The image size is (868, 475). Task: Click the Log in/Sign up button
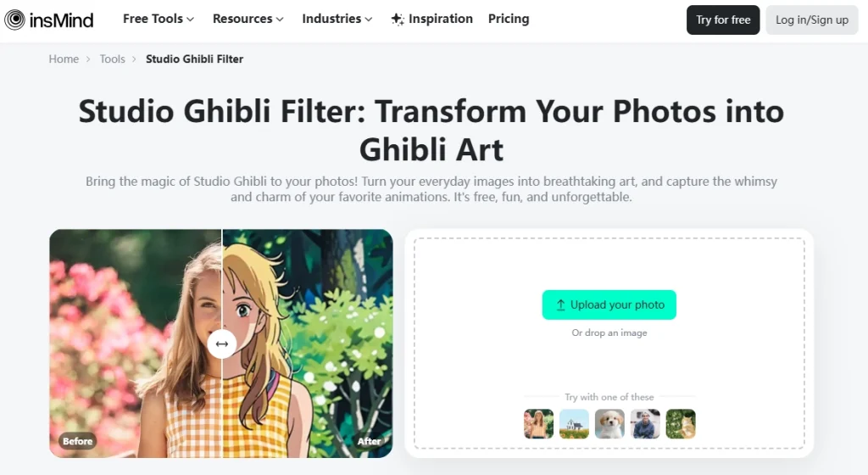[811, 20]
